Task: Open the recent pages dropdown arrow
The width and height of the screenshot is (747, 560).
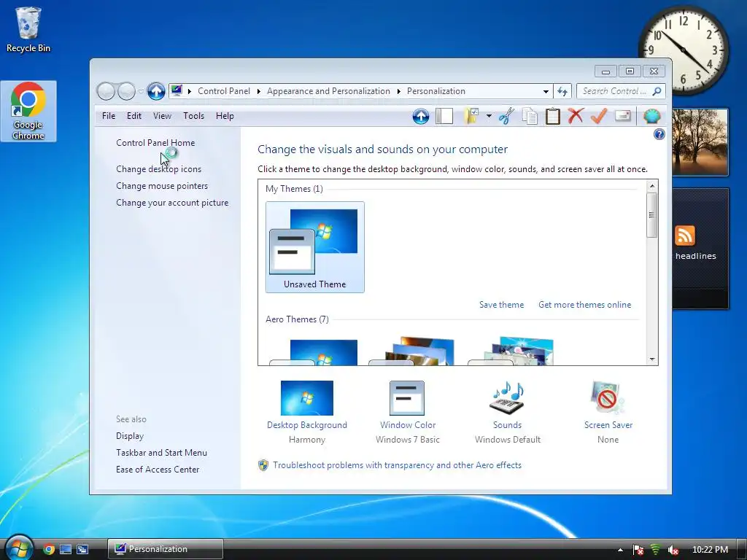Action: pos(141,91)
